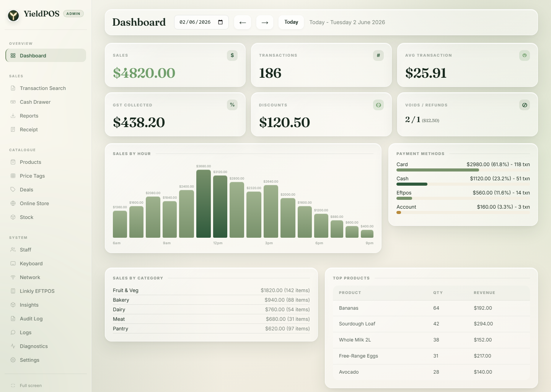
Task: Click the Today button
Action: pyautogui.click(x=291, y=22)
